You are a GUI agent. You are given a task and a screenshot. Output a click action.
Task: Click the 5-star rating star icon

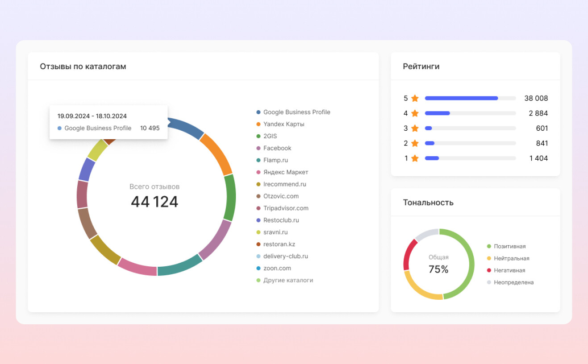415,98
